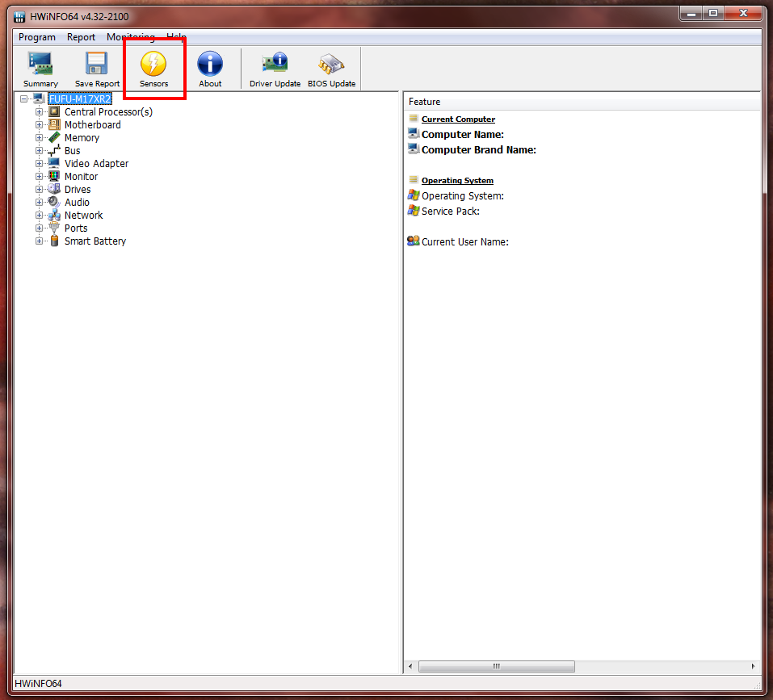This screenshot has width=773, height=700.
Task: Click the Windows flag icon beside Service Pack
Action: click(413, 211)
